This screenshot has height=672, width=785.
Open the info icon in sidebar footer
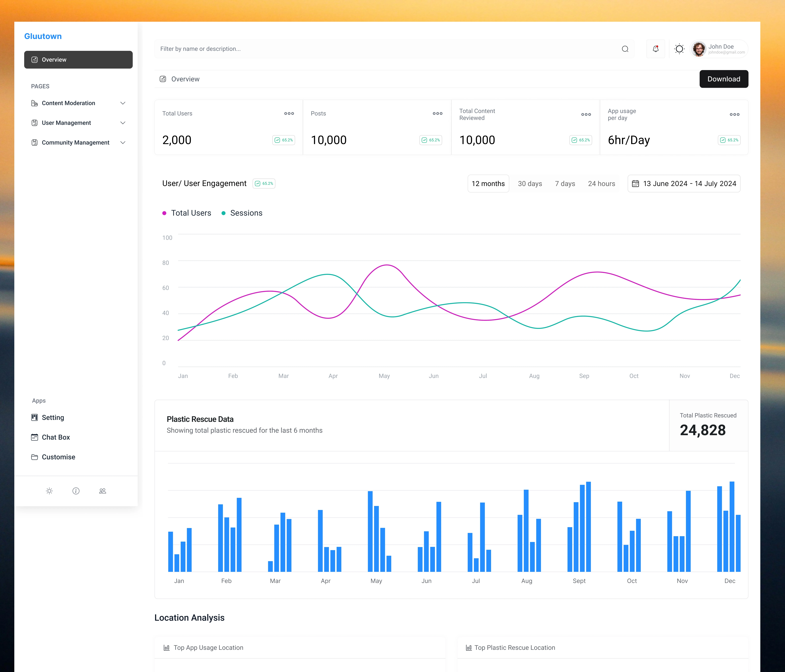[76, 491]
